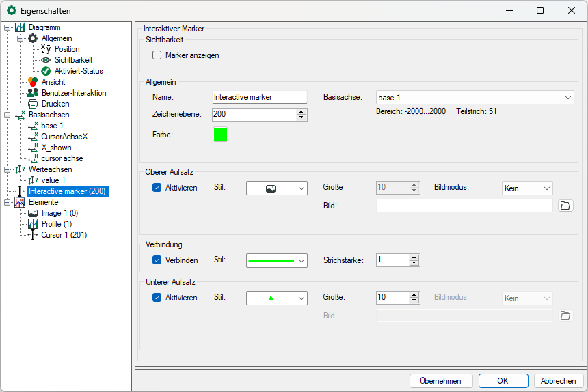
Task: Select the CursorAchseX tree item
Action: [x=64, y=137]
